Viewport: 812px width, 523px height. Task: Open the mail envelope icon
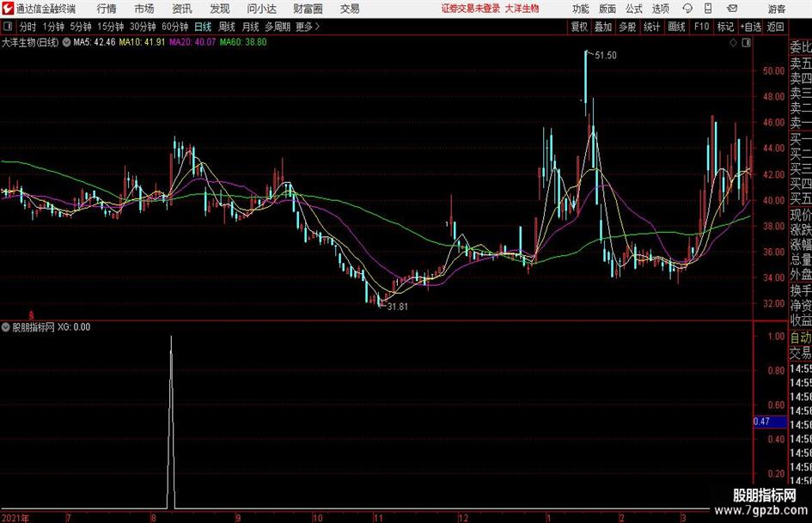tap(732, 9)
